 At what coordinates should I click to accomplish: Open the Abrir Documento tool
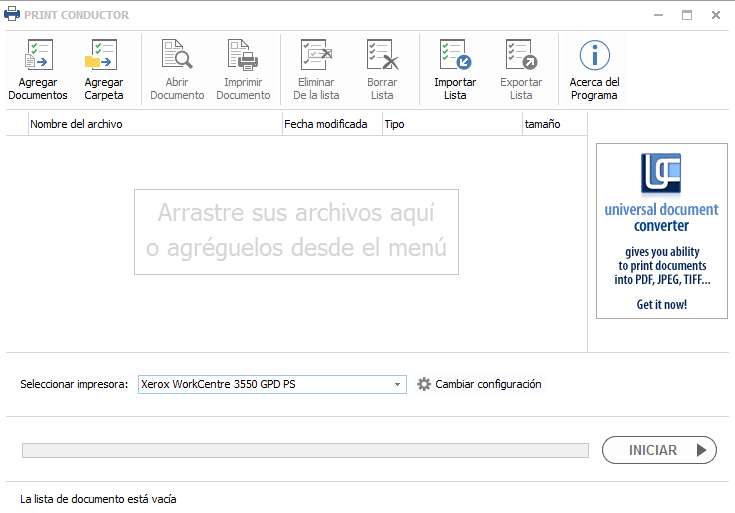177,56
